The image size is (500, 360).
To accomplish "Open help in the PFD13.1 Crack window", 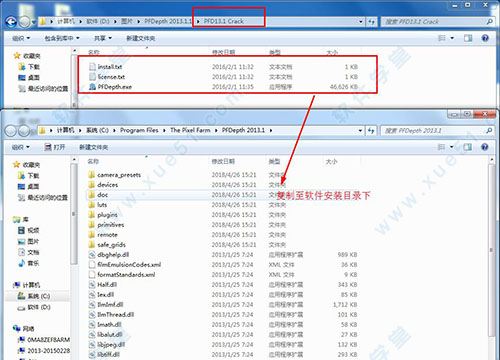I will tap(485, 38).
